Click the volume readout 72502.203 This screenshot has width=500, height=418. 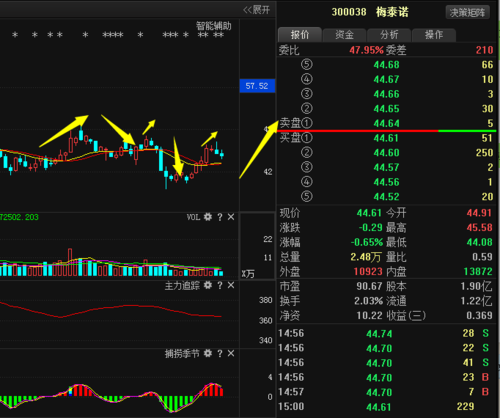(19, 217)
